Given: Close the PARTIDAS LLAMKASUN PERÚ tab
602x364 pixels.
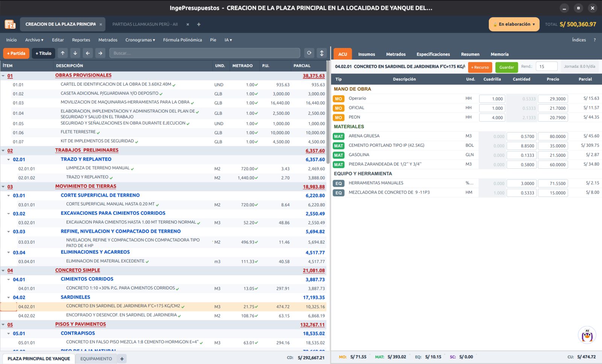Looking at the screenshot, I should [188, 24].
